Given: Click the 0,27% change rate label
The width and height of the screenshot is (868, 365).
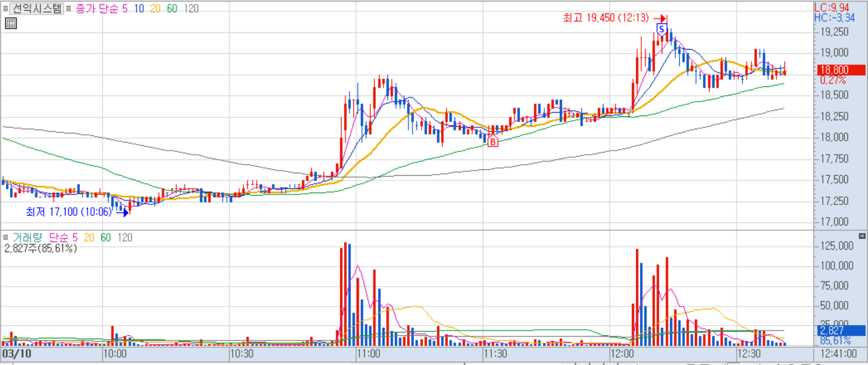Looking at the screenshot, I should tap(833, 80).
